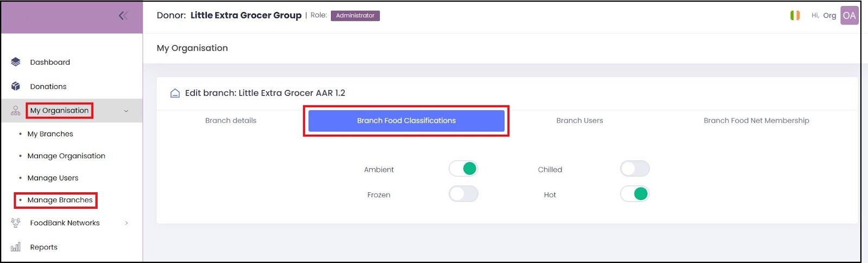
Task: Click the FoodBank Networks icon
Action: (16, 223)
